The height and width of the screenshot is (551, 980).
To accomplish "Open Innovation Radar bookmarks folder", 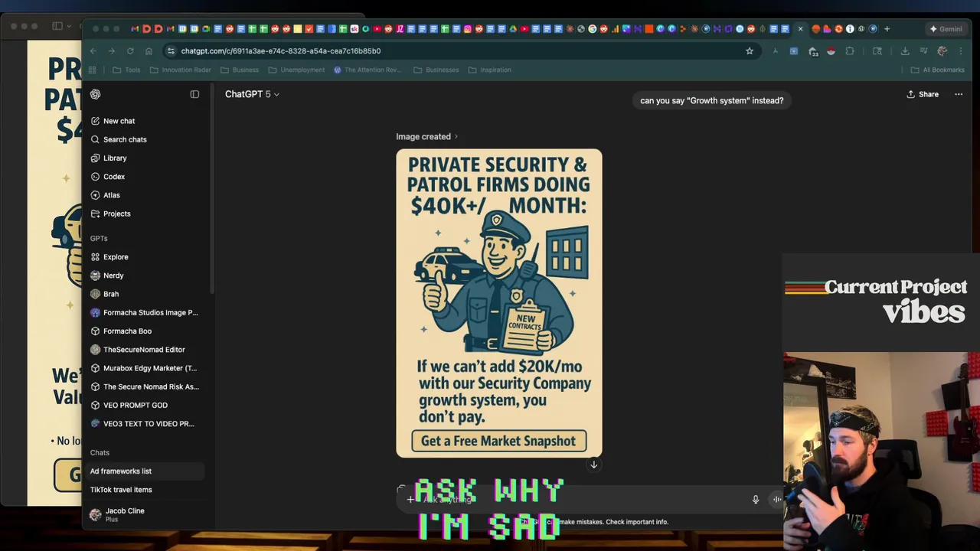I will [x=181, y=70].
